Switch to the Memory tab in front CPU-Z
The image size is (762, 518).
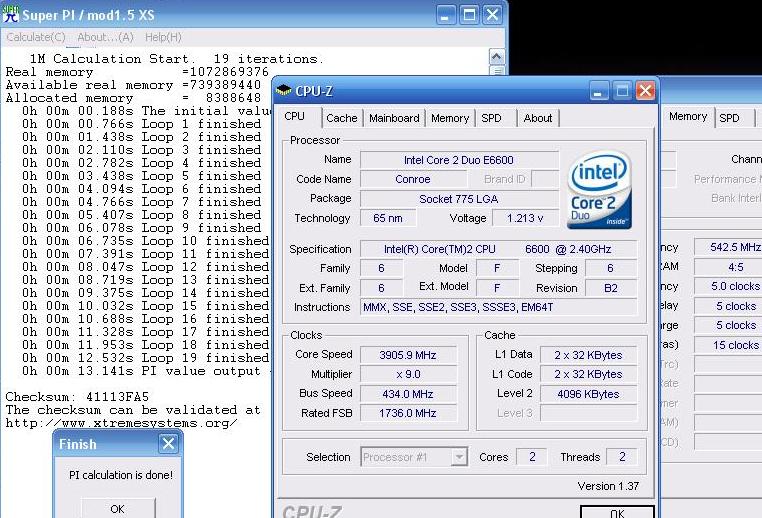(x=450, y=118)
